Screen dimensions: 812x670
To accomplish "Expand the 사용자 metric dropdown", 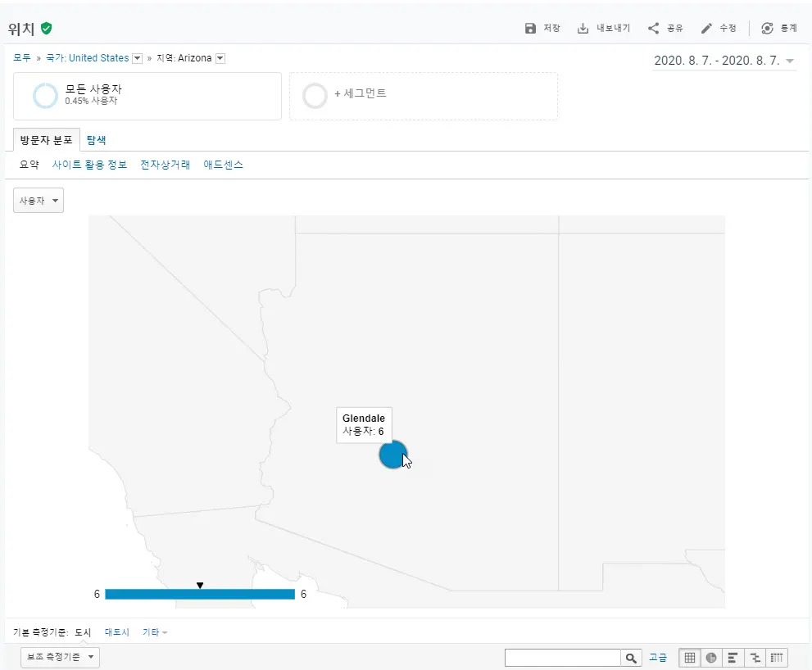I will 39,201.
